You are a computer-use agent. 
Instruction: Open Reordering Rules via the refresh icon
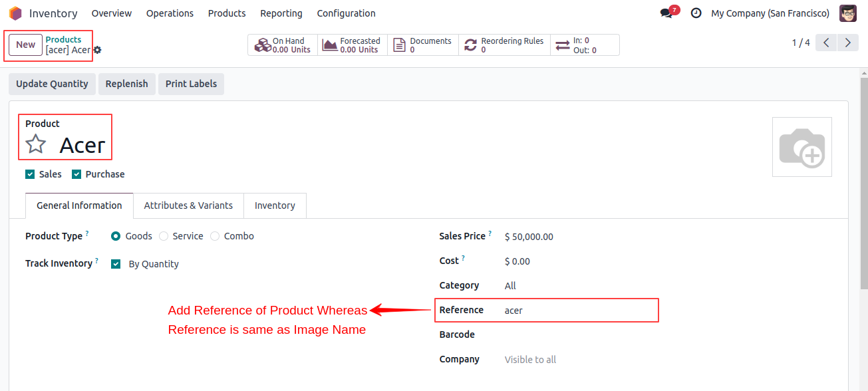471,44
